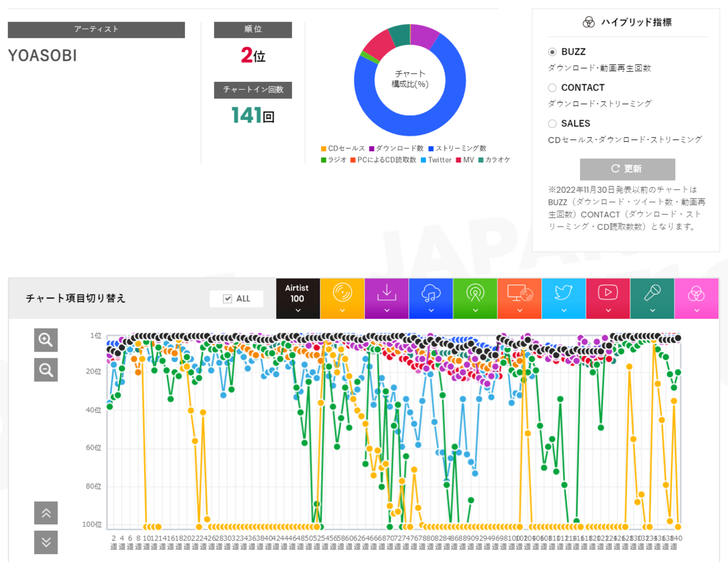The height and width of the screenshot is (562, 728).
Task: Click the カラオケ legend swatch
Action: (480, 160)
